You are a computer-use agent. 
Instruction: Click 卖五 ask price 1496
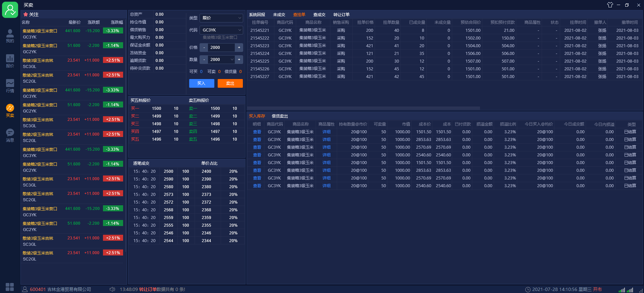[215, 139]
